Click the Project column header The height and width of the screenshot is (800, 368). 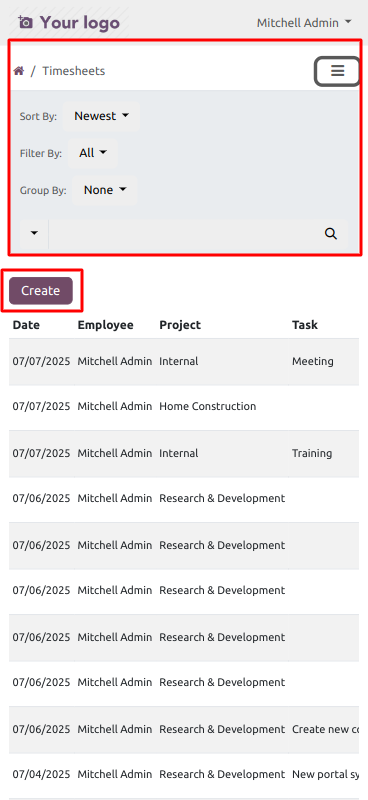click(x=180, y=325)
